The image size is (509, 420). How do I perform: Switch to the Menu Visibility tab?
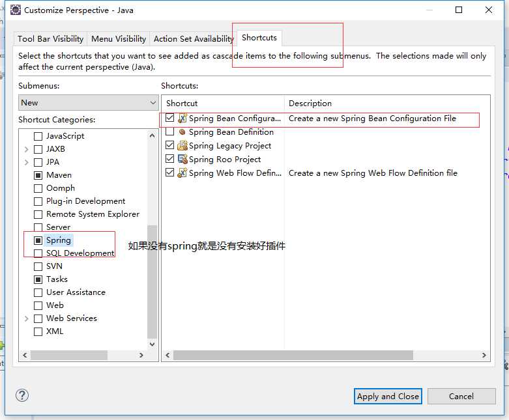point(119,38)
